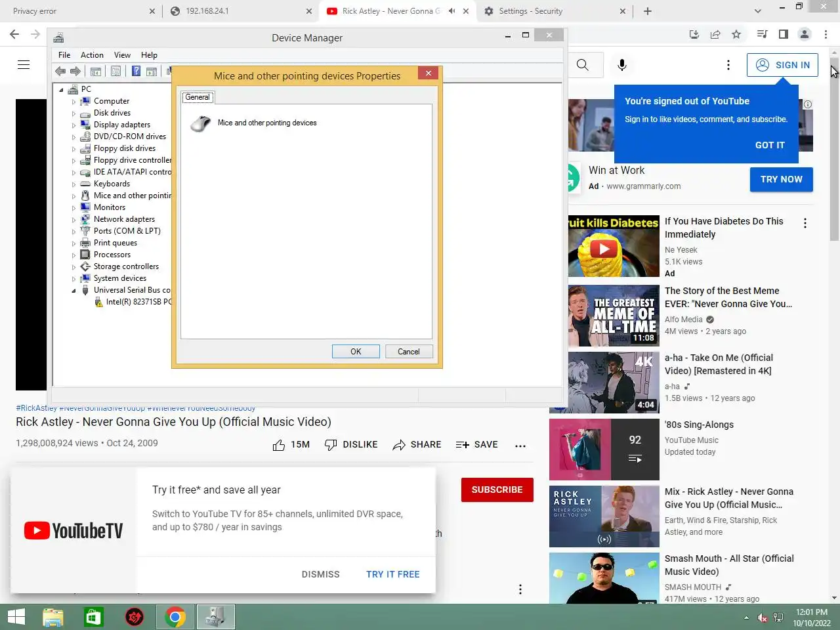Show hidden system tray icons arrow
Image resolution: width=840 pixels, height=630 pixels.
click(746, 618)
